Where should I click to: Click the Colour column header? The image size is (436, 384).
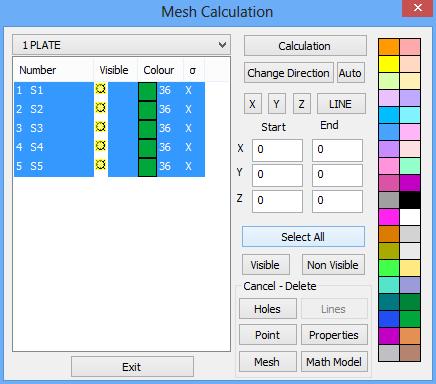point(159,70)
